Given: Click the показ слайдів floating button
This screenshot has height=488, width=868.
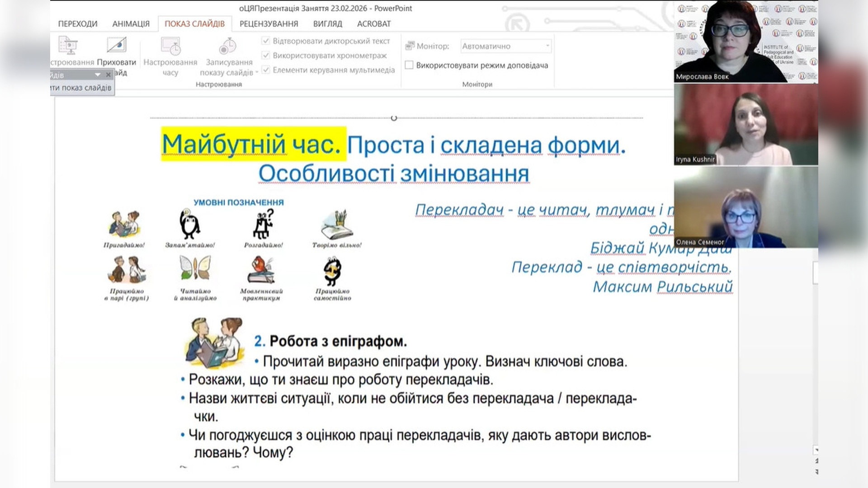Looking at the screenshot, I should click(x=81, y=88).
